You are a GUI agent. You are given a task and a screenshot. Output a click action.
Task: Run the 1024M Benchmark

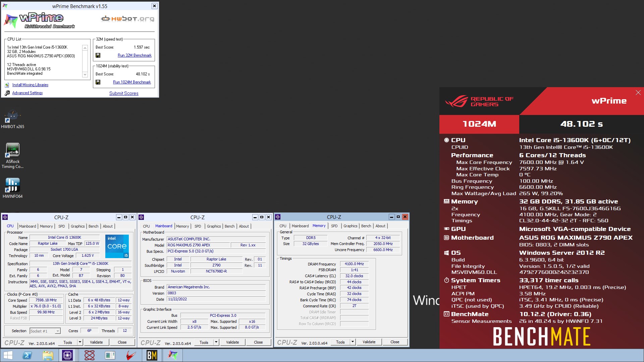click(132, 82)
